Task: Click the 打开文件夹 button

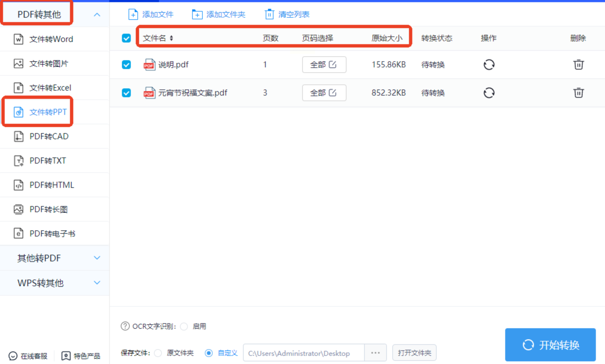Action: pos(414,353)
